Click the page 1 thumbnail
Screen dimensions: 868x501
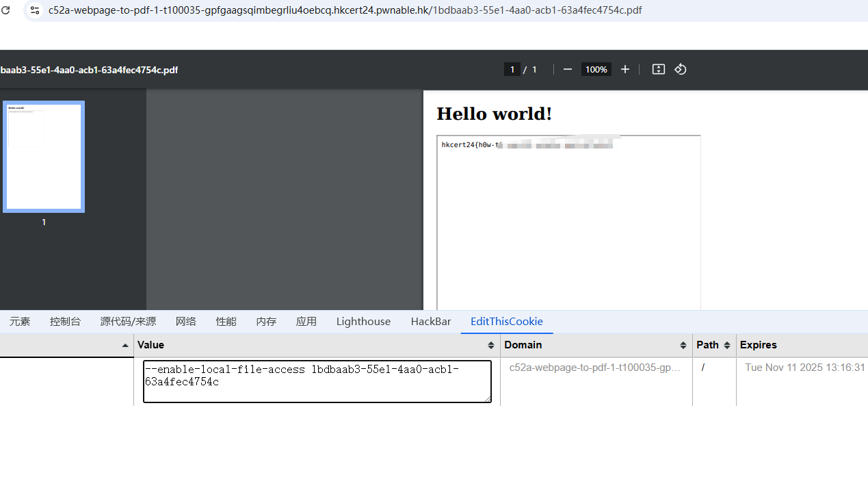point(44,157)
